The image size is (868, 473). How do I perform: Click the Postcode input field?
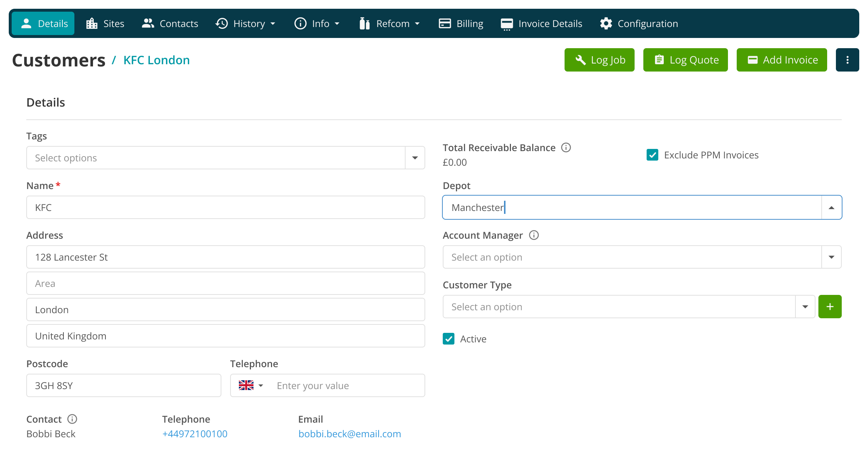pyautogui.click(x=124, y=385)
